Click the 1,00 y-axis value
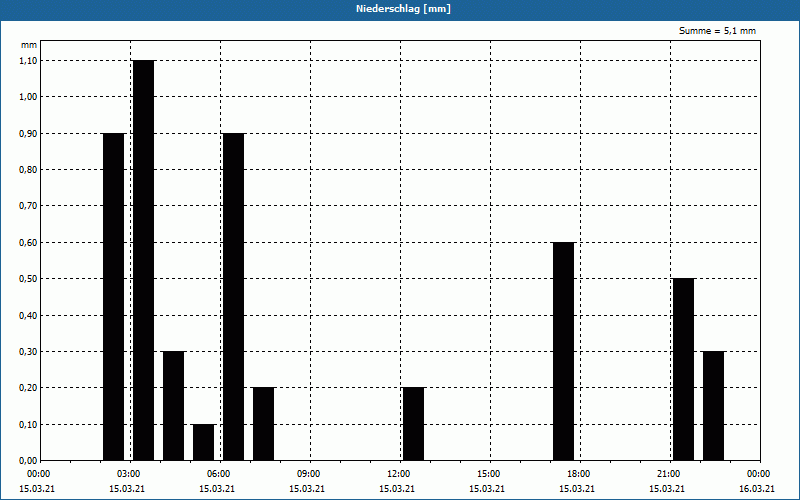Image resolution: width=800 pixels, height=500 pixels. coord(28,97)
